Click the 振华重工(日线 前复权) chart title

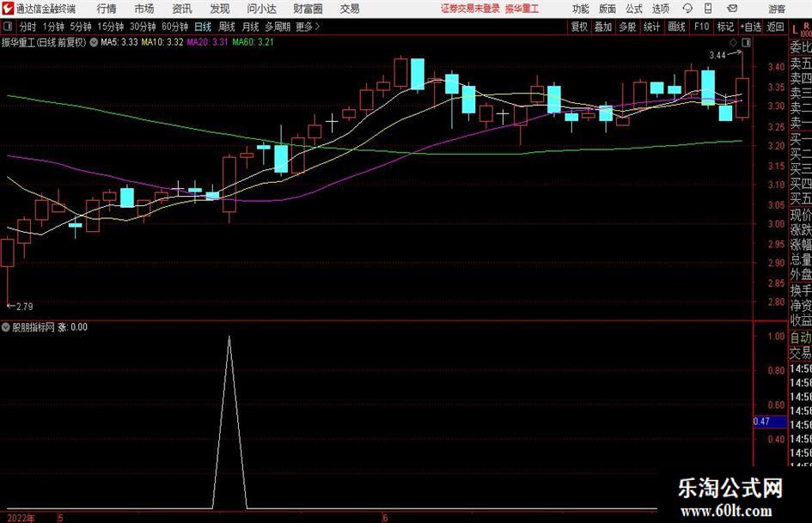44,42
